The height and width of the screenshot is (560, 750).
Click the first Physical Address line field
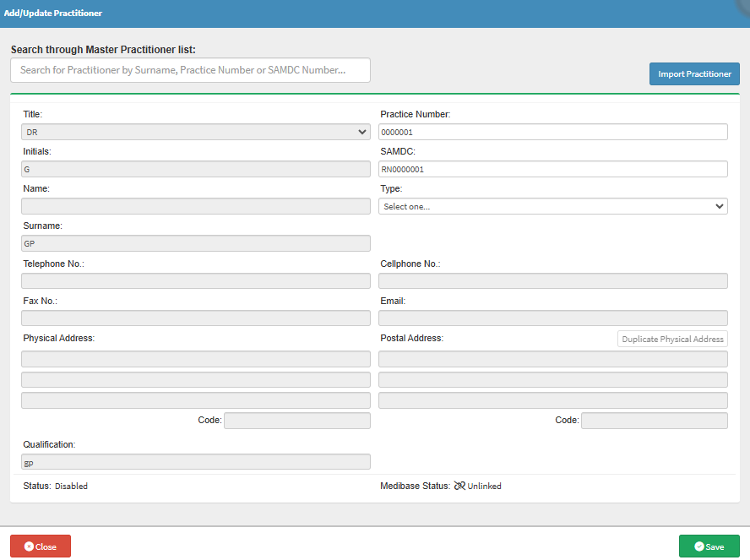coord(196,359)
